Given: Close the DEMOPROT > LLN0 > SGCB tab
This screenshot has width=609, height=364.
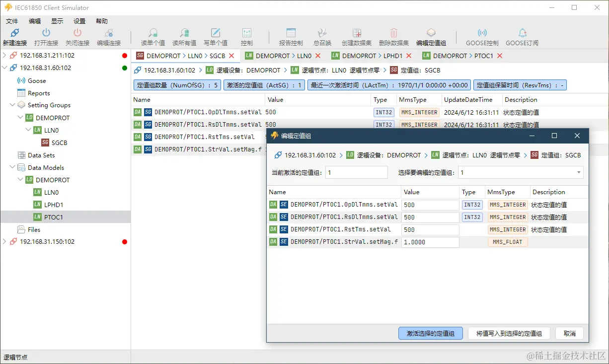Looking at the screenshot, I should point(231,56).
